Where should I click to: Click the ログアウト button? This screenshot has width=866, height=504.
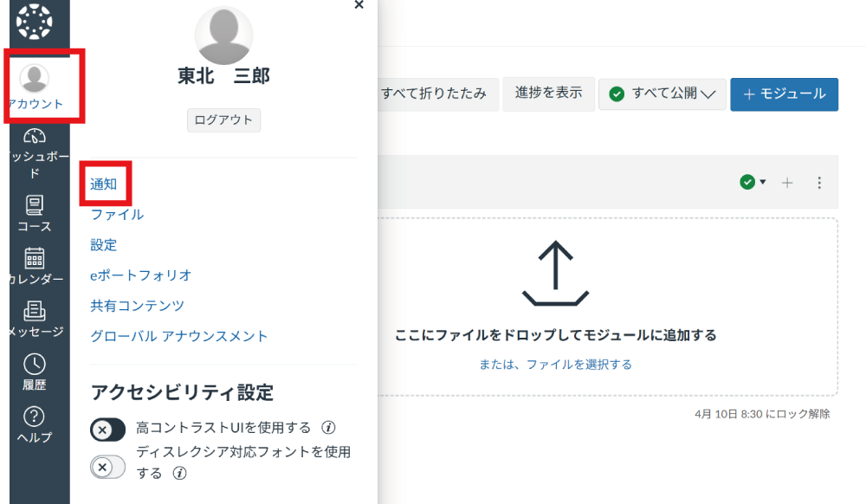(x=223, y=120)
